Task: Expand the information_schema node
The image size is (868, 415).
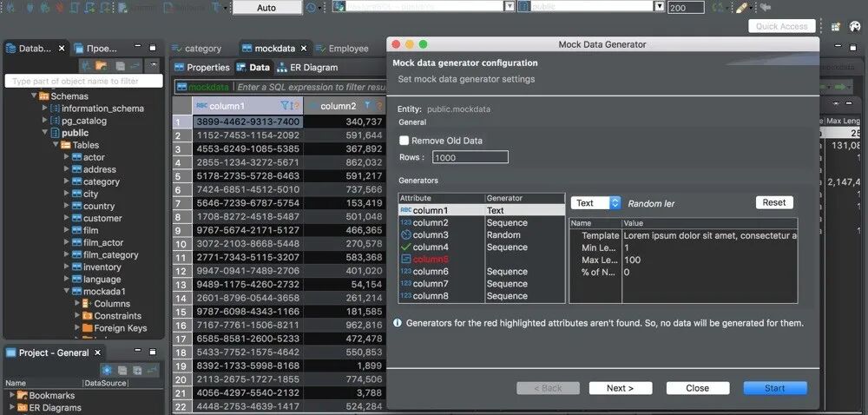Action: click(45, 108)
